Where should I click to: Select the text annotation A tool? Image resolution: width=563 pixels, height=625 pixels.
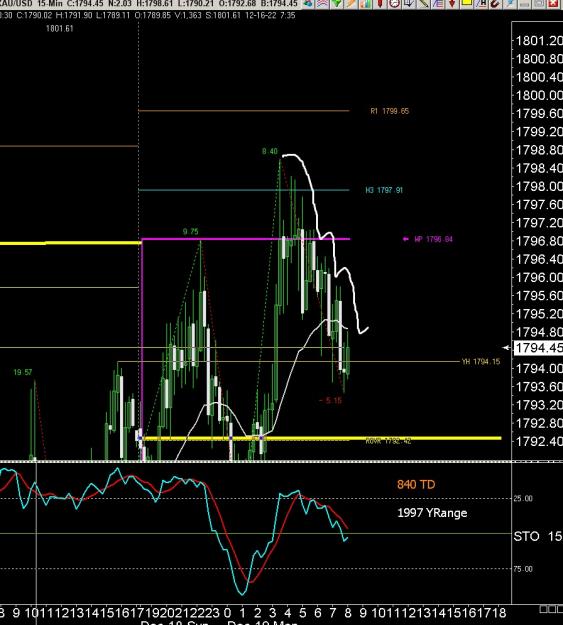(481, 4)
